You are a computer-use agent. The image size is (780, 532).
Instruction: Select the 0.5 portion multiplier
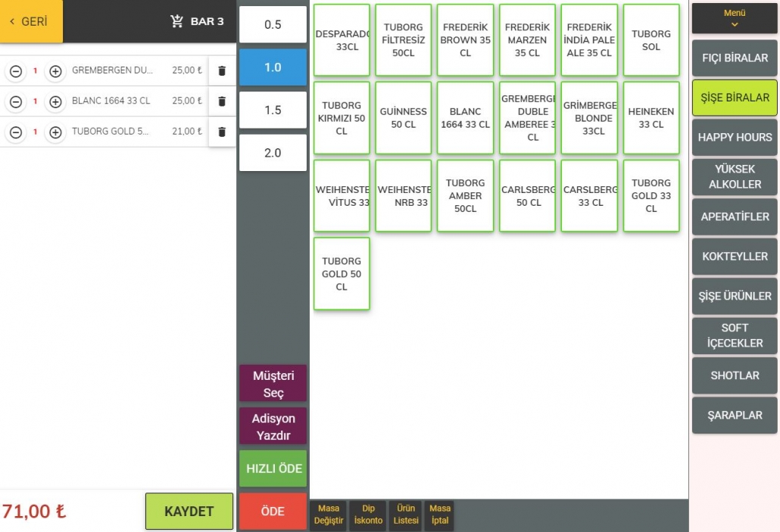[273, 24]
